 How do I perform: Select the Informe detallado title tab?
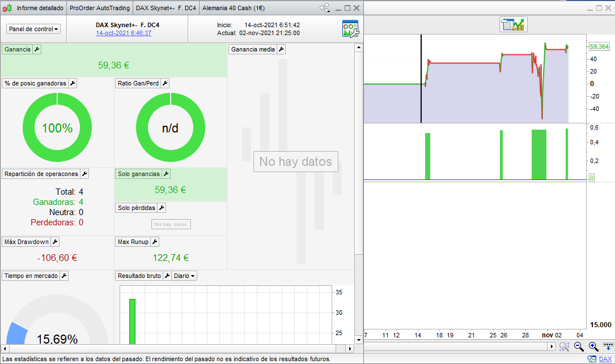pyautogui.click(x=40, y=8)
